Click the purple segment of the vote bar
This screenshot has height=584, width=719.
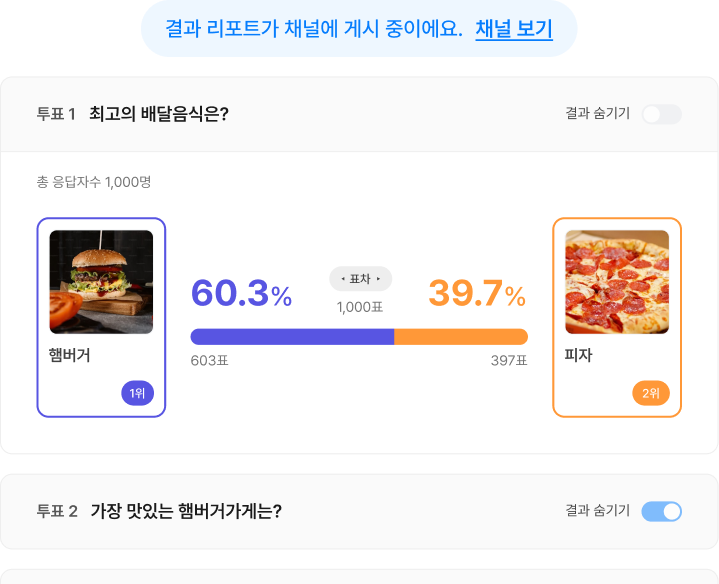292,336
